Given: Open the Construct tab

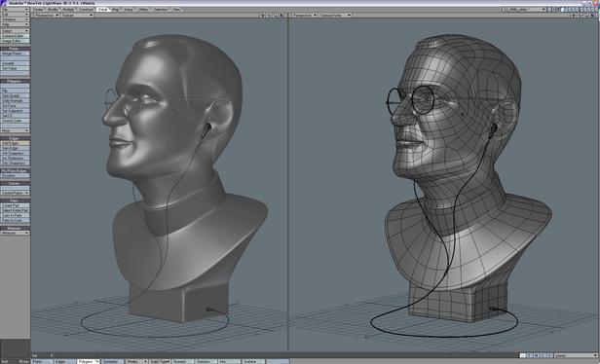Looking at the screenshot, I should point(86,9).
